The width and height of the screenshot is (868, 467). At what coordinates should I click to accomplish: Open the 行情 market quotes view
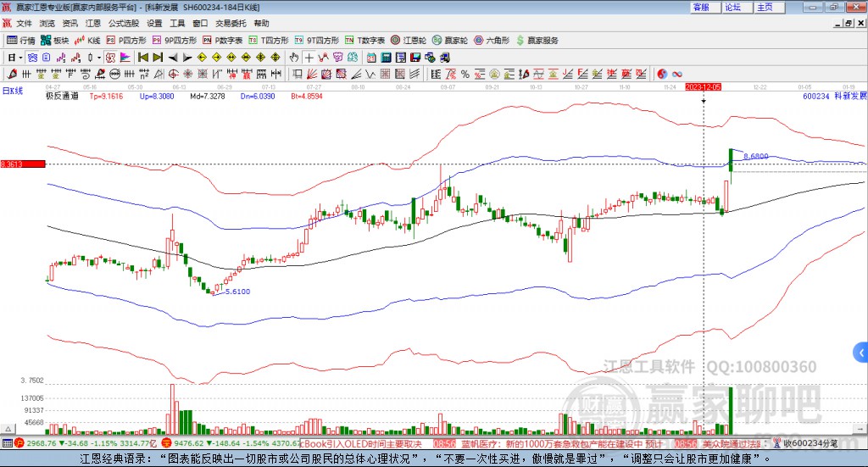pos(21,41)
